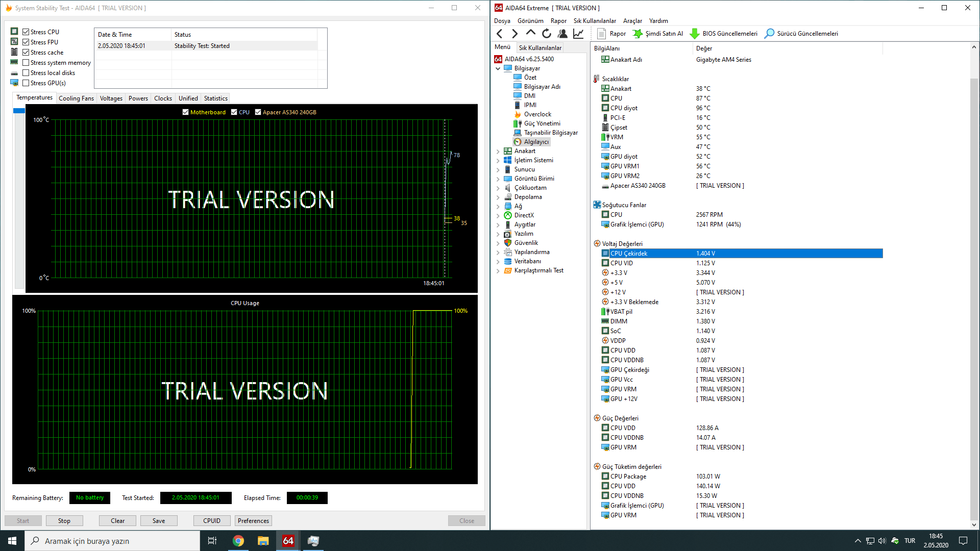The height and width of the screenshot is (551, 980).
Task: Open BIOS Güncellemeleri green download icon
Action: [x=695, y=34]
